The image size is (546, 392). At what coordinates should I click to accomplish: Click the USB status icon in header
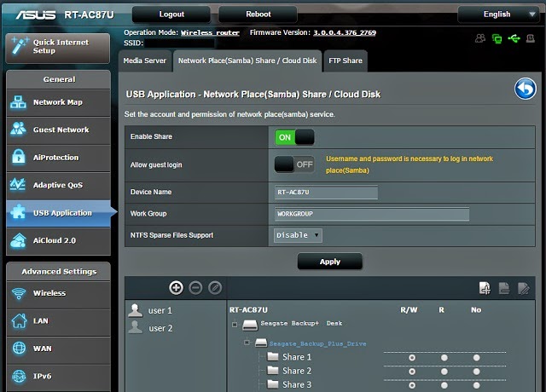(514, 38)
